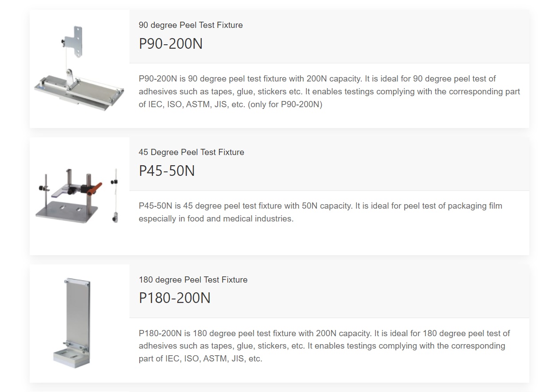Click the hanging clip accessory beside P45 fixture
The height and width of the screenshot is (392, 551).
[115, 195]
